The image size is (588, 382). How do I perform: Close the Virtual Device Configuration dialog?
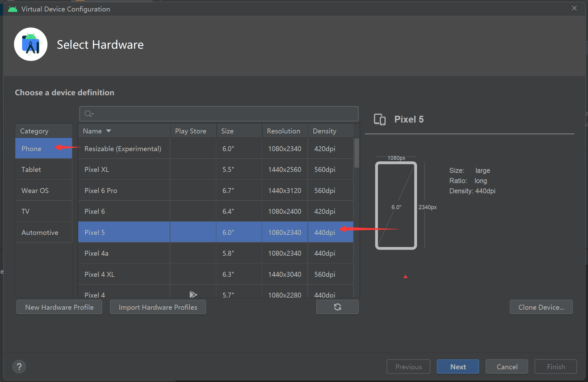[574, 8]
